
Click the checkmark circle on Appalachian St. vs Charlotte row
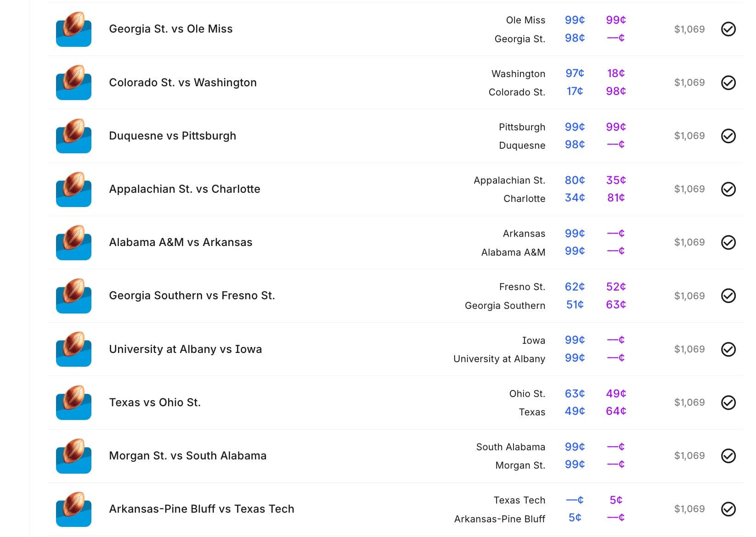(728, 189)
